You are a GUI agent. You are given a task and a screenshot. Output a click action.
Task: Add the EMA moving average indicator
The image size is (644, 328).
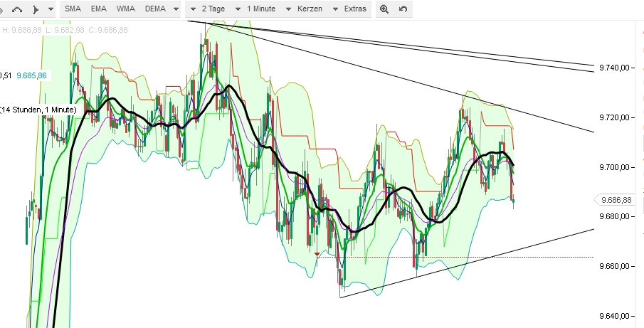[x=99, y=9]
